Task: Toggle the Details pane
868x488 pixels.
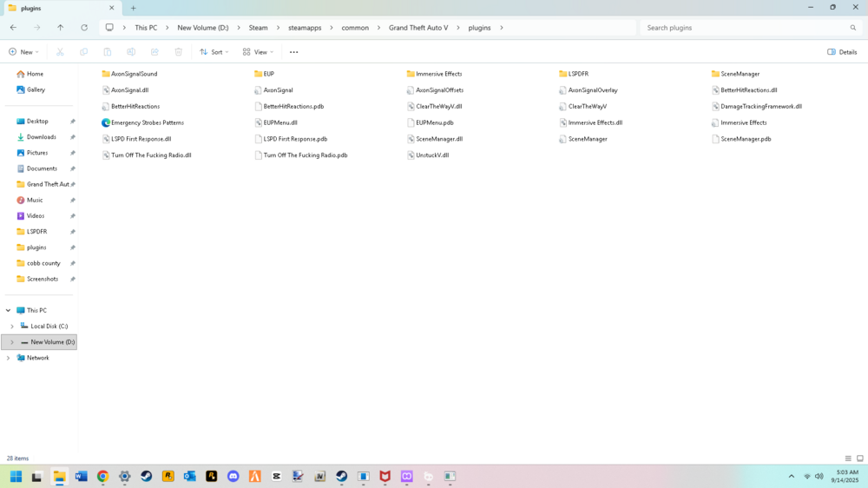Action: point(842,52)
